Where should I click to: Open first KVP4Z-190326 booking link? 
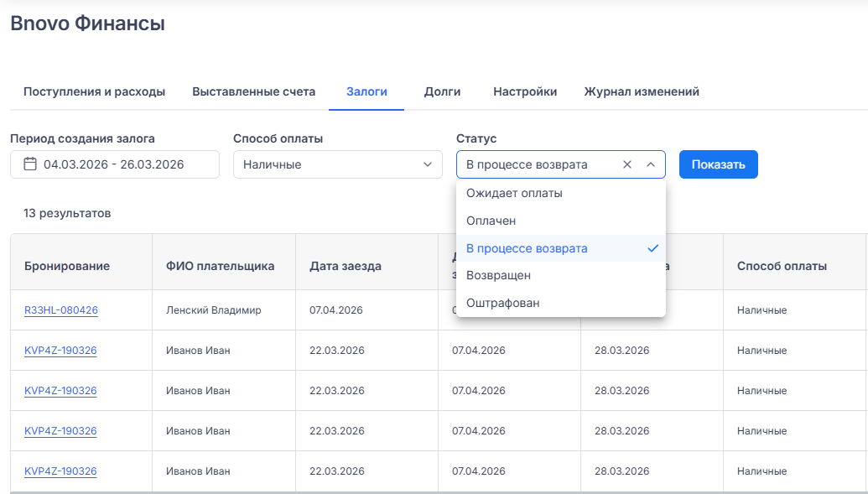[x=60, y=351]
